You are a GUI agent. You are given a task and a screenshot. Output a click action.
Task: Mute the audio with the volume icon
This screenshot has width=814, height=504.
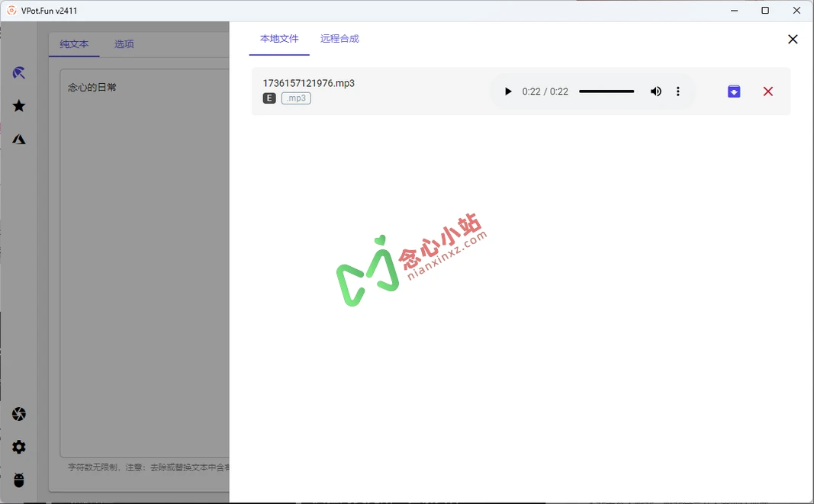click(x=655, y=91)
